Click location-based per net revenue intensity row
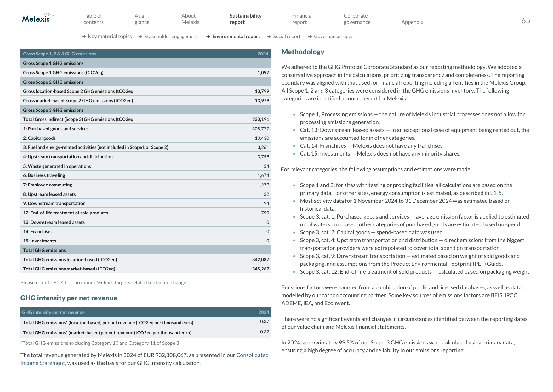Viewport: 553px width, 392px height. (145, 322)
